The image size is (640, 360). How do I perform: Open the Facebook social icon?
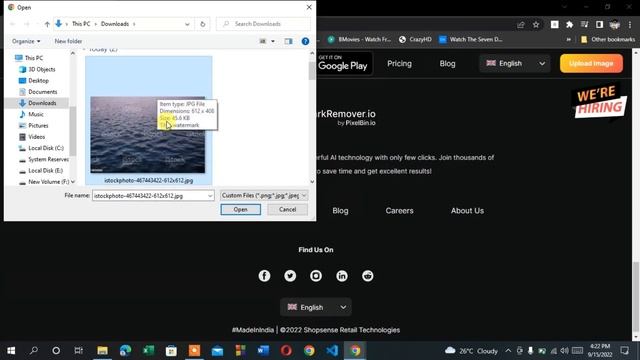[x=264, y=276]
